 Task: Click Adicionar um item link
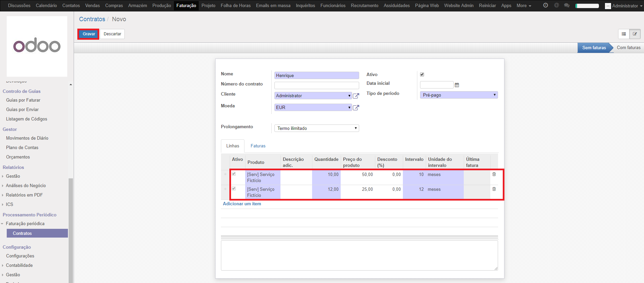pyautogui.click(x=242, y=204)
